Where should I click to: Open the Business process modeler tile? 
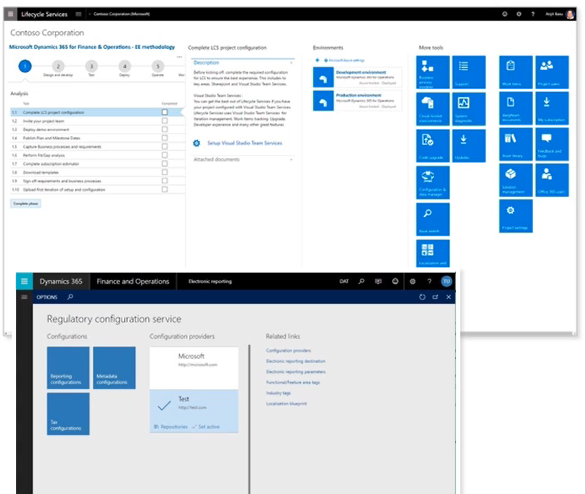[433, 72]
